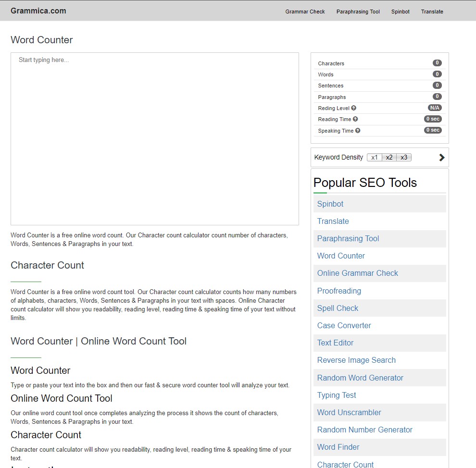
Task: Open the Random Word Generator sidebar link
Action: click(x=360, y=378)
